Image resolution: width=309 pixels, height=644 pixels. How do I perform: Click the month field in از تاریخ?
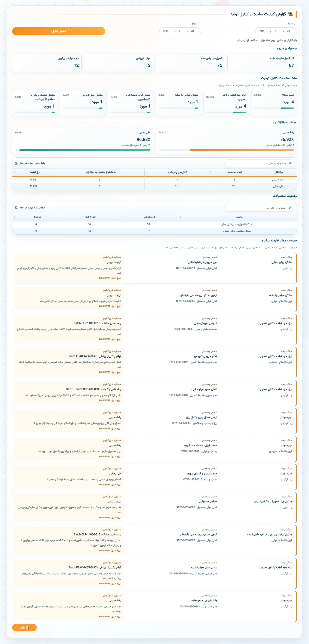point(275,31)
